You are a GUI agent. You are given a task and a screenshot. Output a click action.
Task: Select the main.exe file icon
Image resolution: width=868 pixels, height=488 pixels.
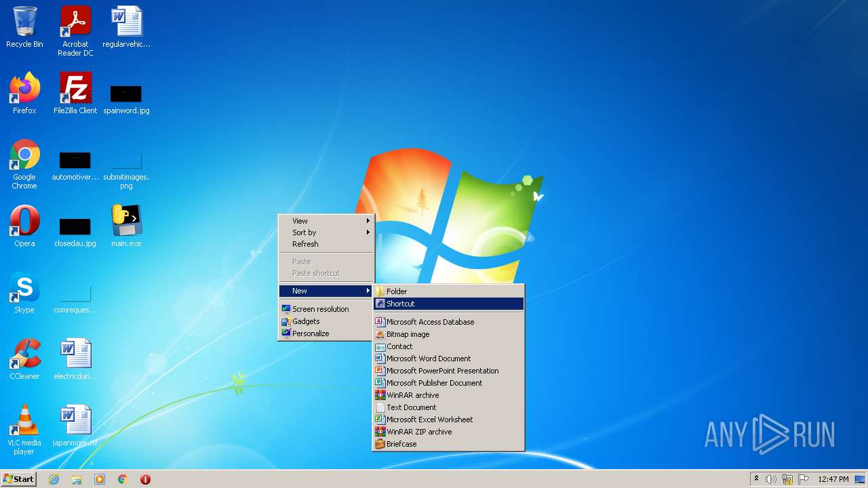pos(126,226)
